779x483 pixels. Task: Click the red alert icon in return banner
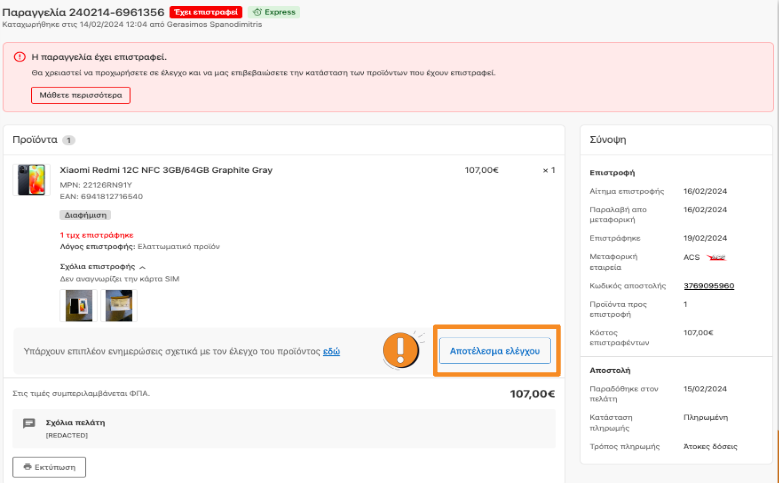pyautogui.click(x=19, y=57)
